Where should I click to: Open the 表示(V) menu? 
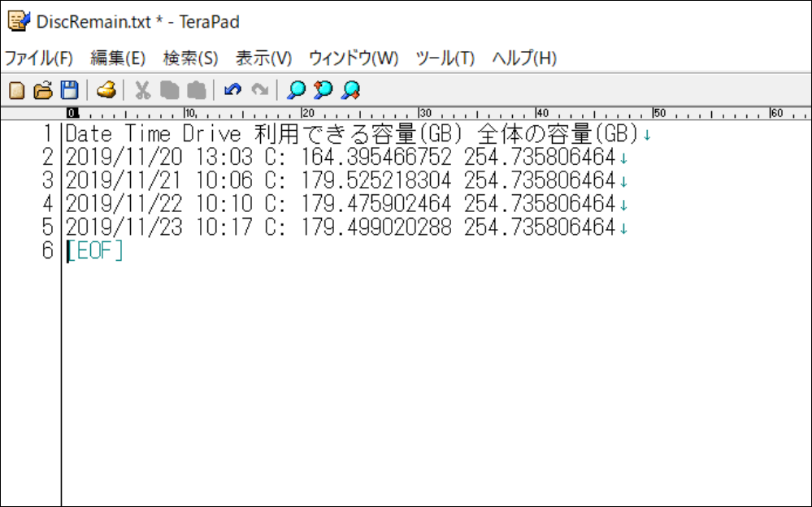[x=263, y=58]
